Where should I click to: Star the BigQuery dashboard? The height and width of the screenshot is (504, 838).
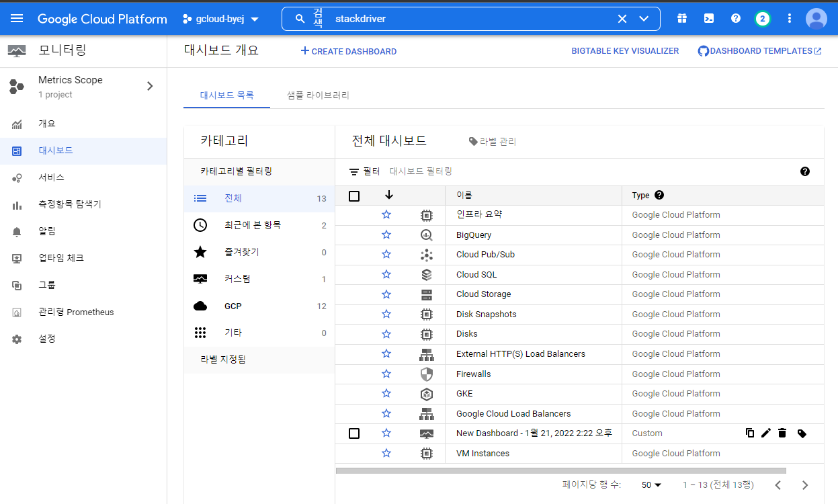(386, 235)
